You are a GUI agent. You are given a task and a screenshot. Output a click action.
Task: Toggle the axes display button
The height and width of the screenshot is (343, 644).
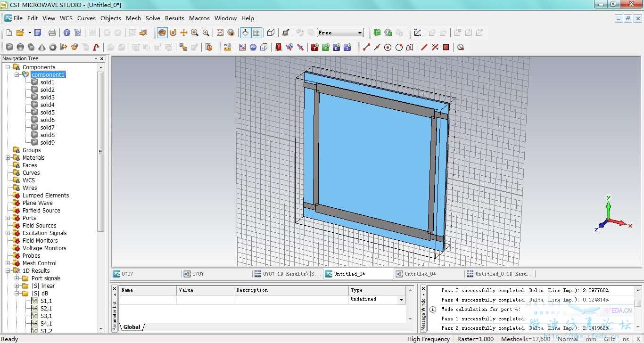[x=245, y=33]
